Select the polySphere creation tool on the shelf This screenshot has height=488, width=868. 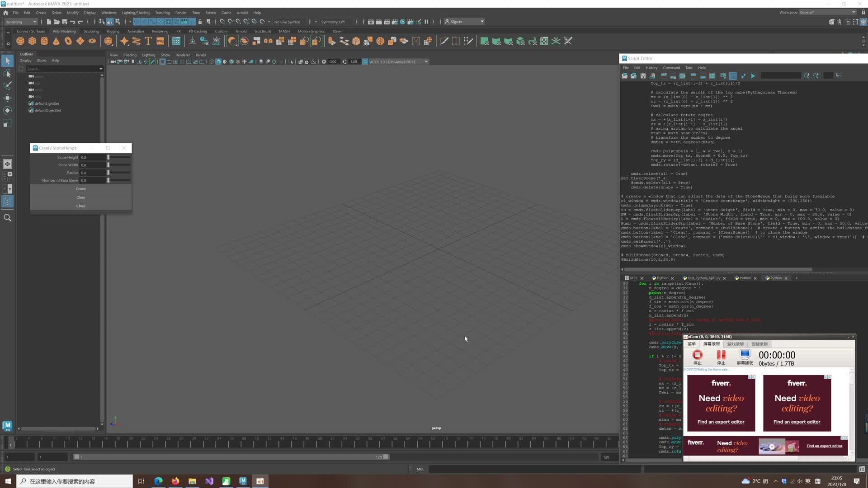tap(20, 41)
